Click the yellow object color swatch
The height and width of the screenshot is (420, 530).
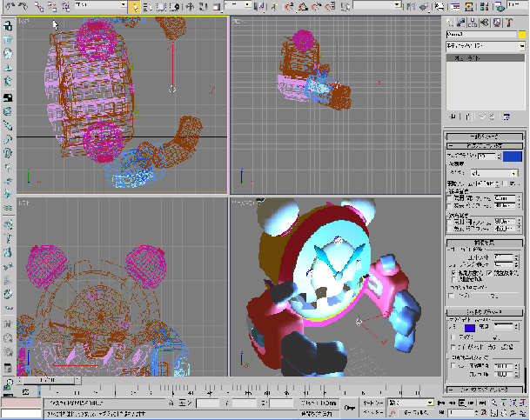coord(522,35)
